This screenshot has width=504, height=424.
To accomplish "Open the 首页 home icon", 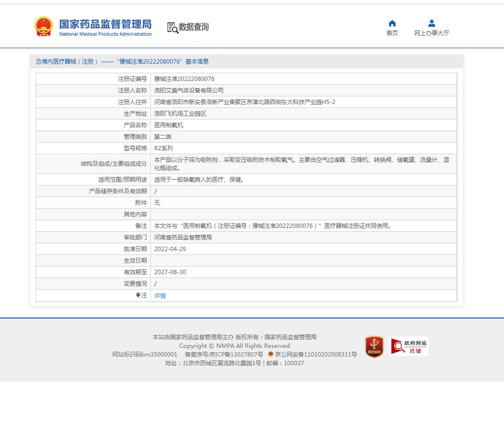I will (x=392, y=23).
